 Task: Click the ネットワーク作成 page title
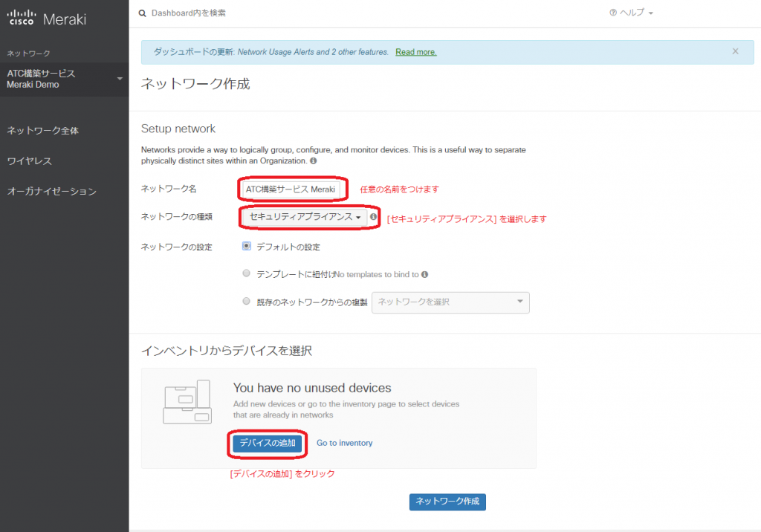click(195, 83)
